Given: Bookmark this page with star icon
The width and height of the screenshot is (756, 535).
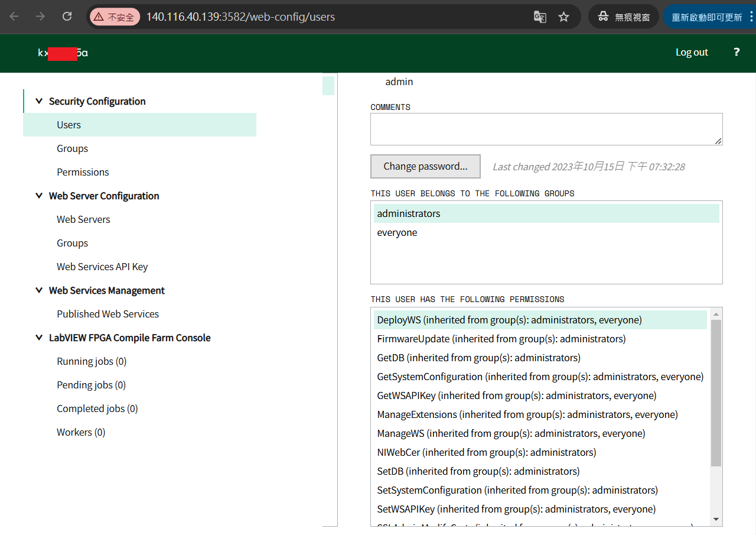Looking at the screenshot, I should (x=564, y=17).
